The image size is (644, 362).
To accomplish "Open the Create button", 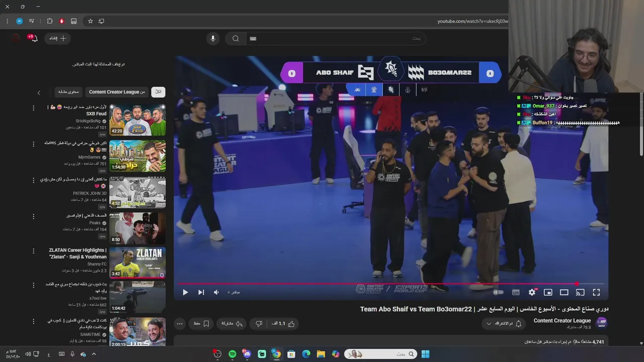I will (57, 38).
